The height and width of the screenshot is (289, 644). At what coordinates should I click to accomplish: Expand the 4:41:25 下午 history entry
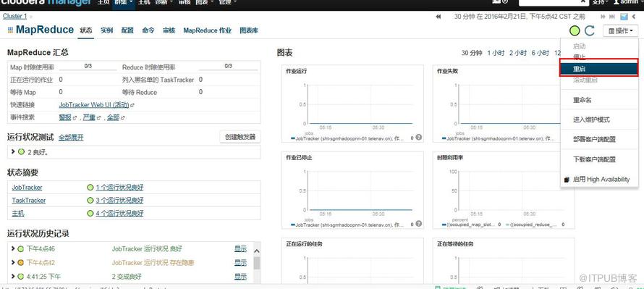coord(13,276)
